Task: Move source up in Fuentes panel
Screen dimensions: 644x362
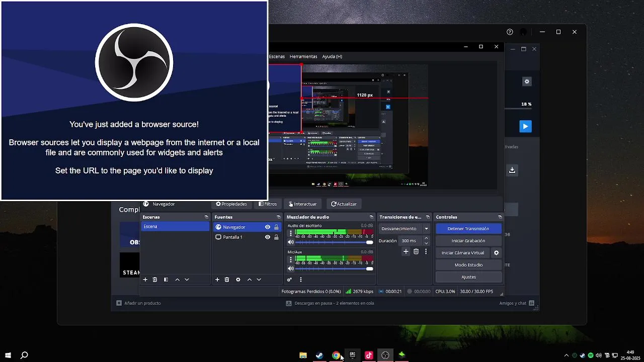Action: (x=249, y=280)
